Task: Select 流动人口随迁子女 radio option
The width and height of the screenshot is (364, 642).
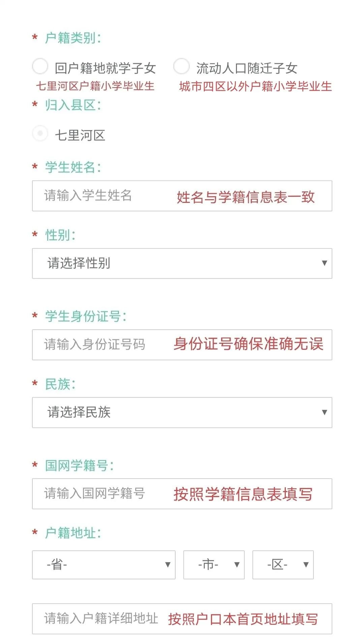Action: coord(181,66)
